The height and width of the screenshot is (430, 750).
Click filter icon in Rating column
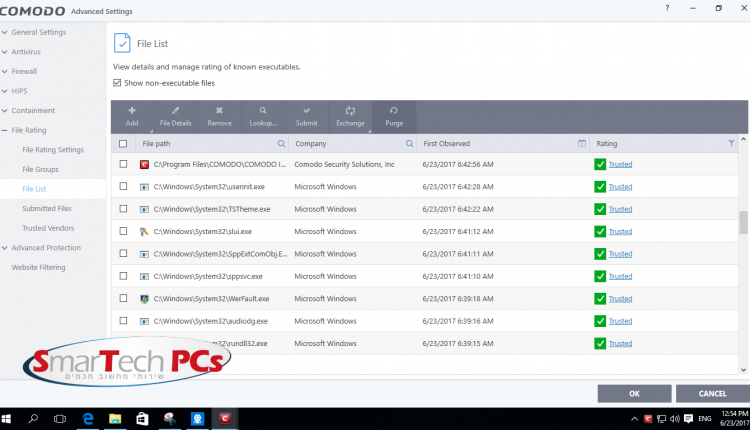tap(731, 143)
